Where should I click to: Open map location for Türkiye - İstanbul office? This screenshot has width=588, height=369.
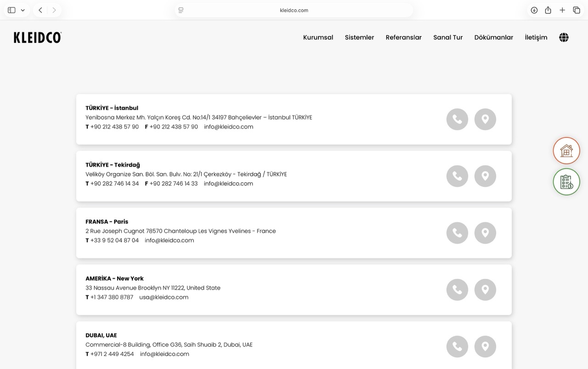[x=485, y=119]
